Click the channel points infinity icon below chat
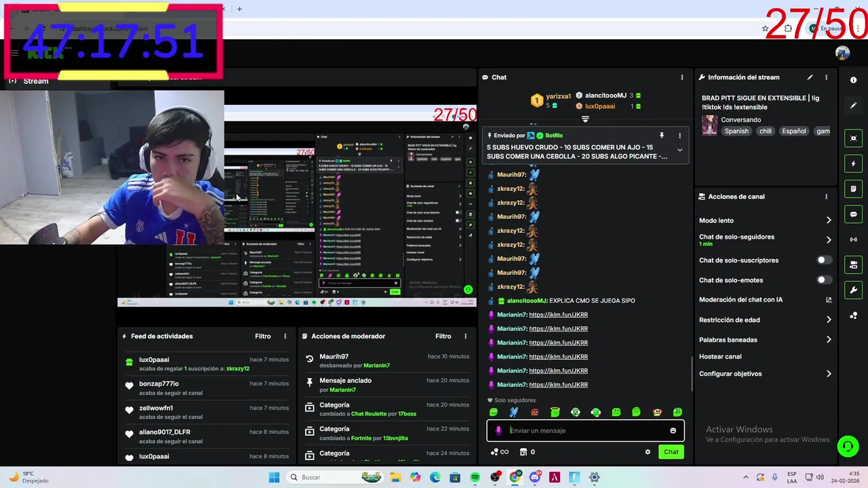Viewport: 868px width, 488px height. (x=500, y=452)
